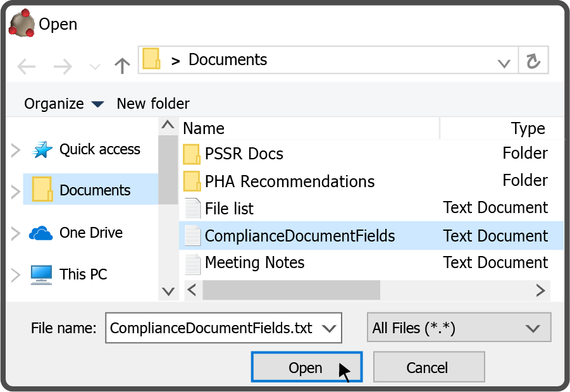Click the horizontal scrollbar right arrow
Viewport: 570px width, 392px height.
[x=540, y=290]
